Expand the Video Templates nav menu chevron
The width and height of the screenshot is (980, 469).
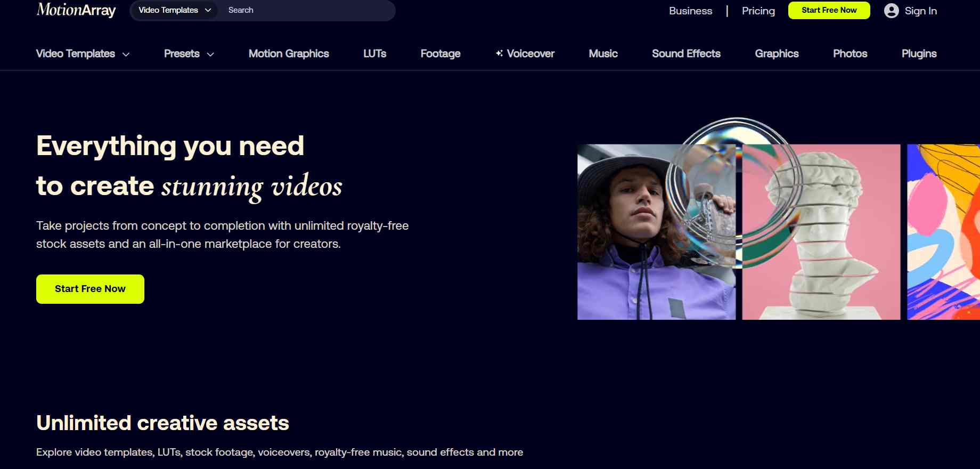click(x=126, y=54)
